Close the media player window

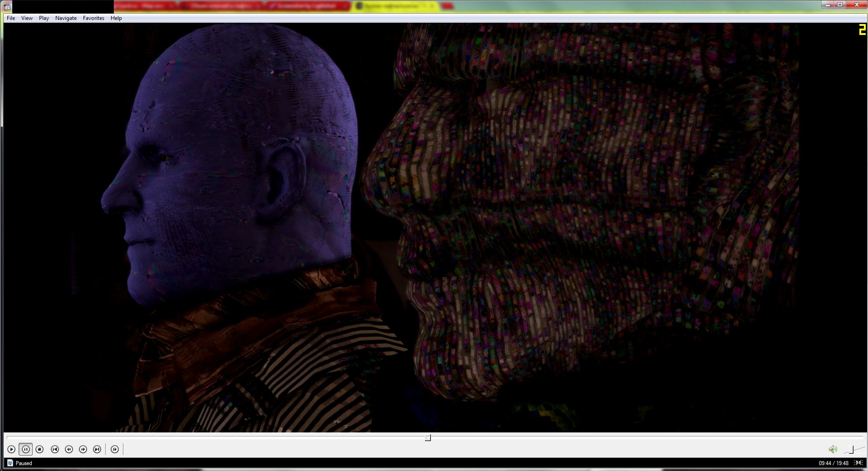857,5
